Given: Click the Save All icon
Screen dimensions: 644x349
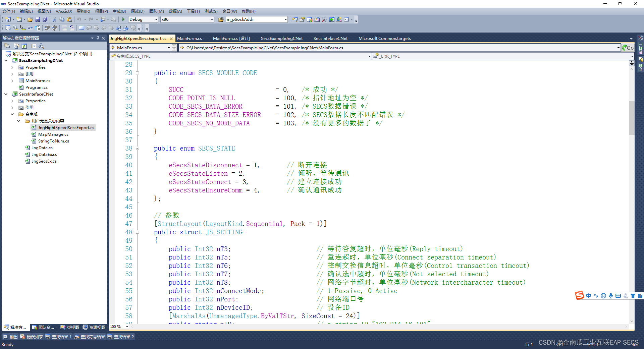Looking at the screenshot, I should pos(45,19).
